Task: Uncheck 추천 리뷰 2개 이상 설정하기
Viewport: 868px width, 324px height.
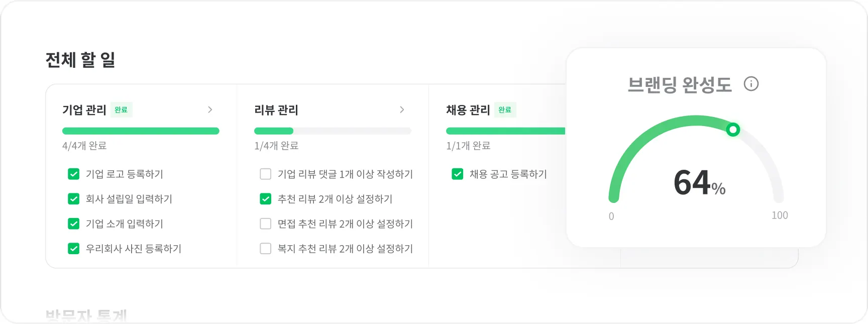Action: (x=266, y=199)
